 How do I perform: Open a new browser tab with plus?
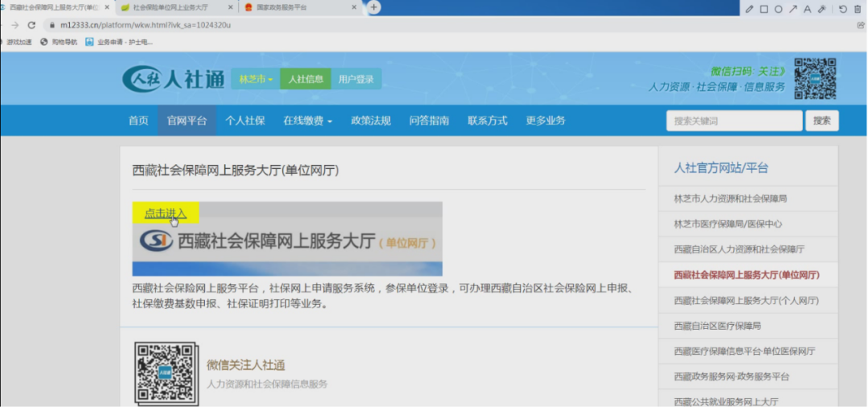tap(375, 7)
